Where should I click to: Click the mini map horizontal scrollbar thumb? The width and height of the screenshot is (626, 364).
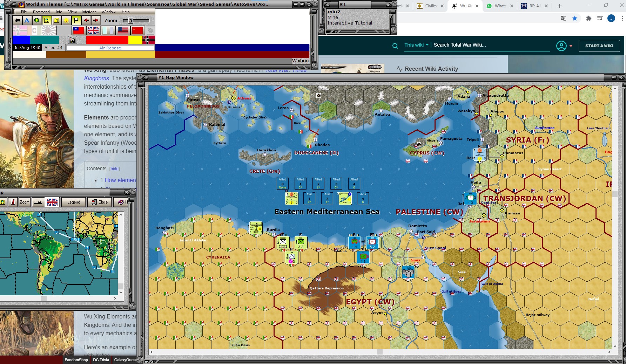pyautogui.click(x=43, y=298)
